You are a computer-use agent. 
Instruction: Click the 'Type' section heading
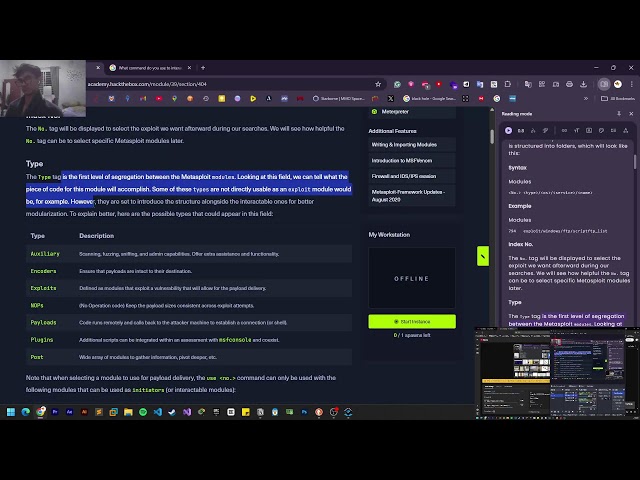[x=34, y=164]
